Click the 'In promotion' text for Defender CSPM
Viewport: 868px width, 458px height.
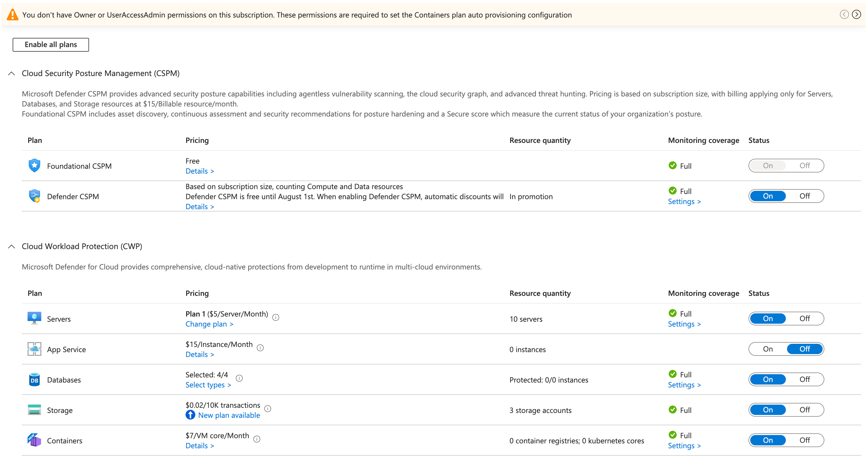tap(531, 196)
